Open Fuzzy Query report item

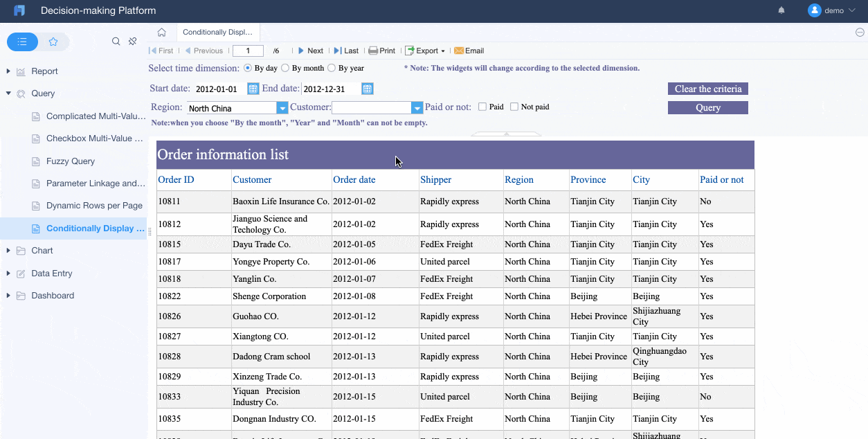(71, 161)
